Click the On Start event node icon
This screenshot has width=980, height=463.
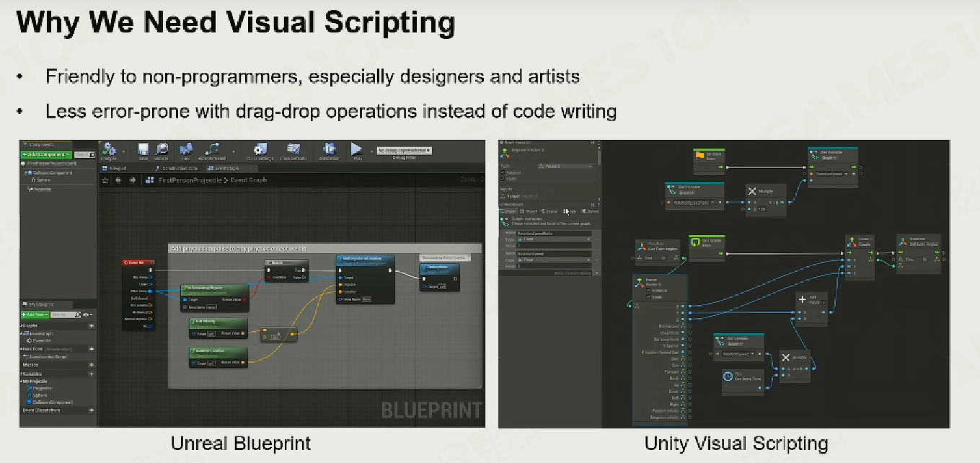pos(699,155)
